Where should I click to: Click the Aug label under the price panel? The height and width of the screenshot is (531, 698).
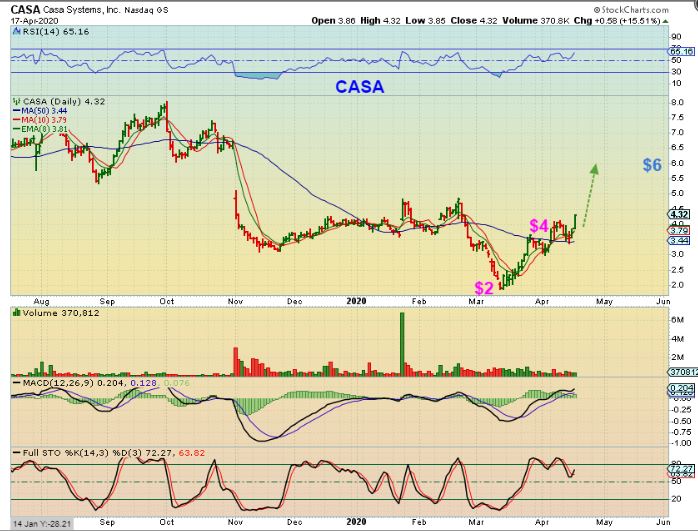41,301
